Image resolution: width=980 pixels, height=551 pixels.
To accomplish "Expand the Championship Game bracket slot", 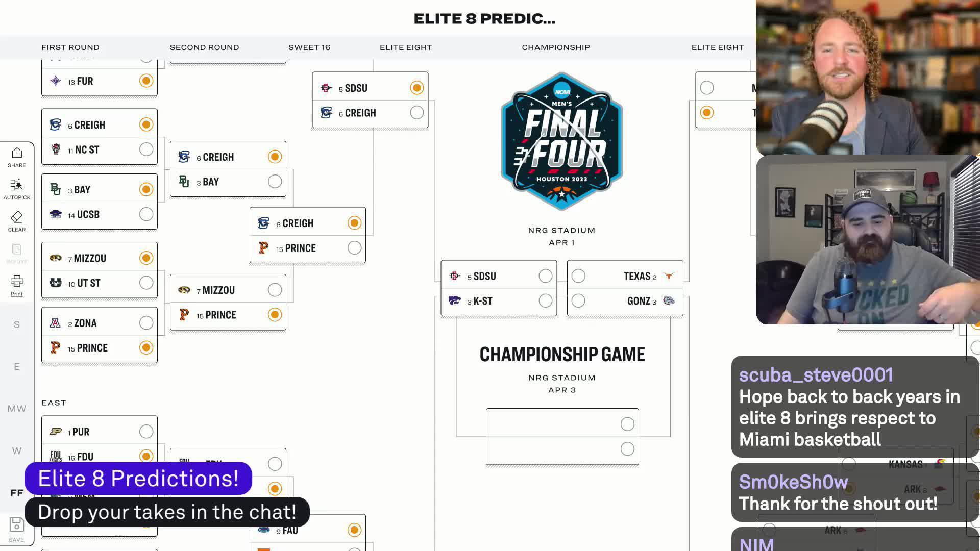I will point(561,436).
